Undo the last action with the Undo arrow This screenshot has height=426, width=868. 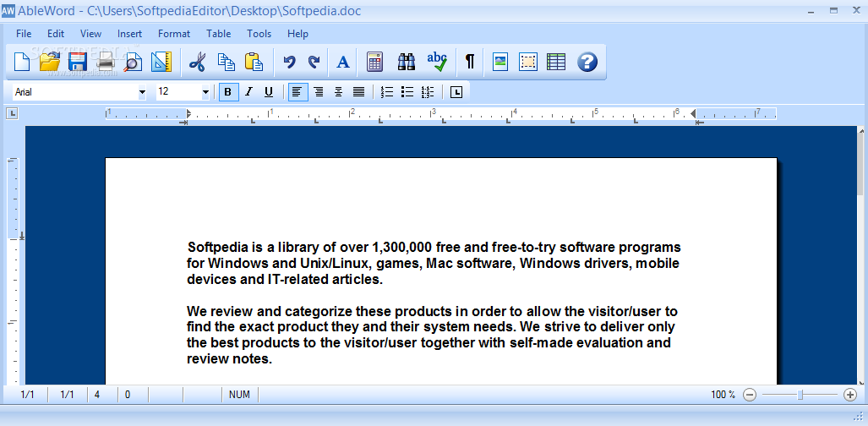click(289, 62)
